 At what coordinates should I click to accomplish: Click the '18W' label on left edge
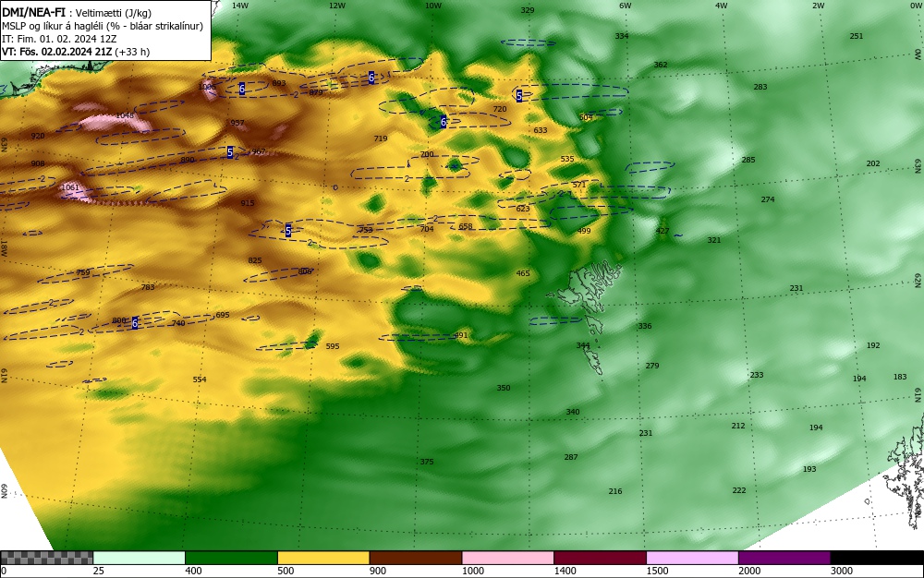[x=4, y=247]
